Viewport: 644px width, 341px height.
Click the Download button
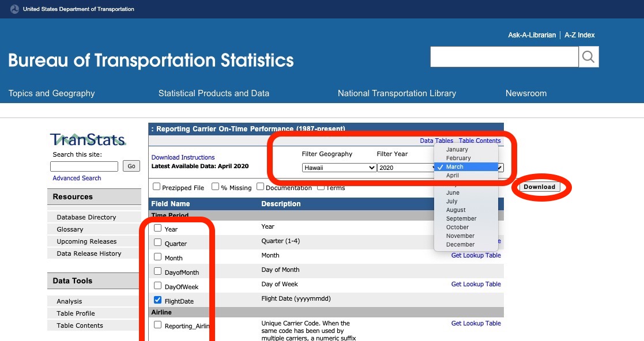539,187
